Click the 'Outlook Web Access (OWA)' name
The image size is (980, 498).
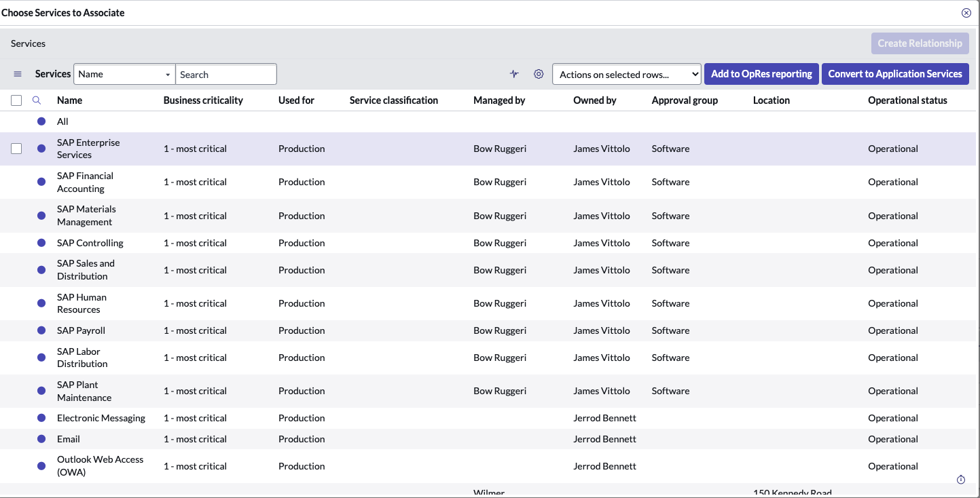pos(100,466)
